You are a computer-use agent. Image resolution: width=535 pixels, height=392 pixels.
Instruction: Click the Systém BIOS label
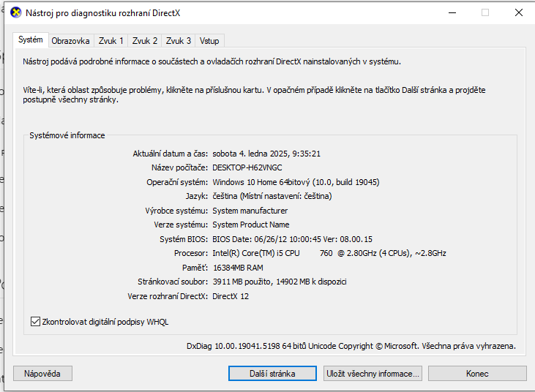[x=184, y=239]
